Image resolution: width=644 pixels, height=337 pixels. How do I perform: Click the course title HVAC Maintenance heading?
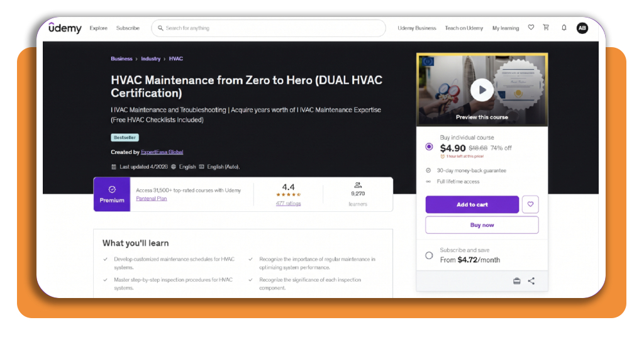[x=247, y=86]
